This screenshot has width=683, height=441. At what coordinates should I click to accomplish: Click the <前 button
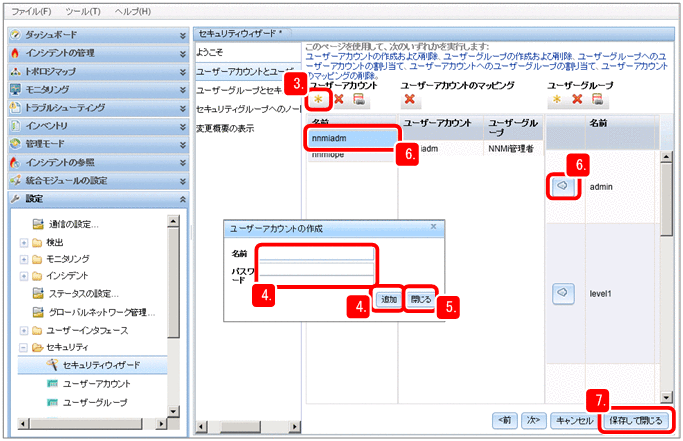[504, 420]
